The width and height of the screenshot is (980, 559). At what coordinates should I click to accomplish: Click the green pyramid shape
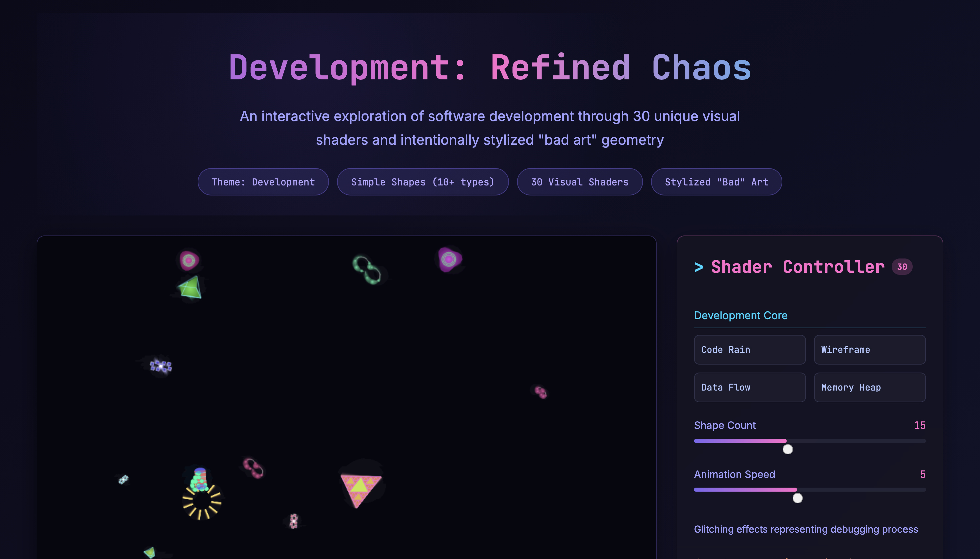pyautogui.click(x=191, y=288)
